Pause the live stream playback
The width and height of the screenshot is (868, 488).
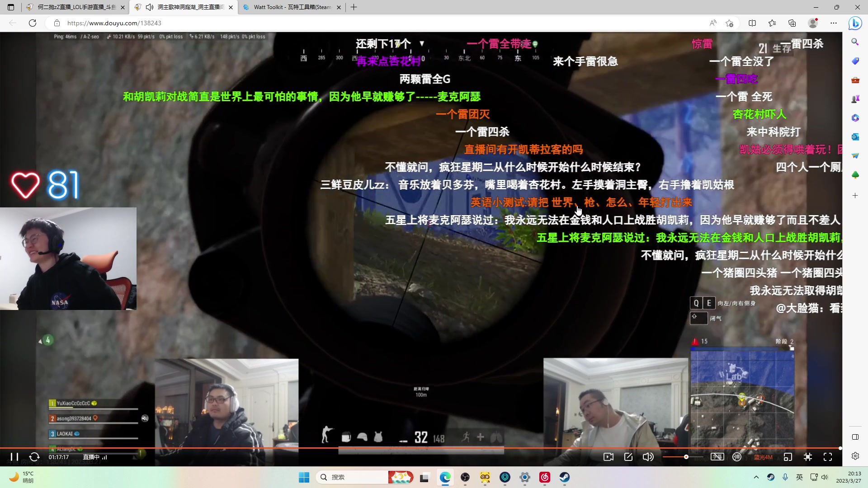point(14,457)
